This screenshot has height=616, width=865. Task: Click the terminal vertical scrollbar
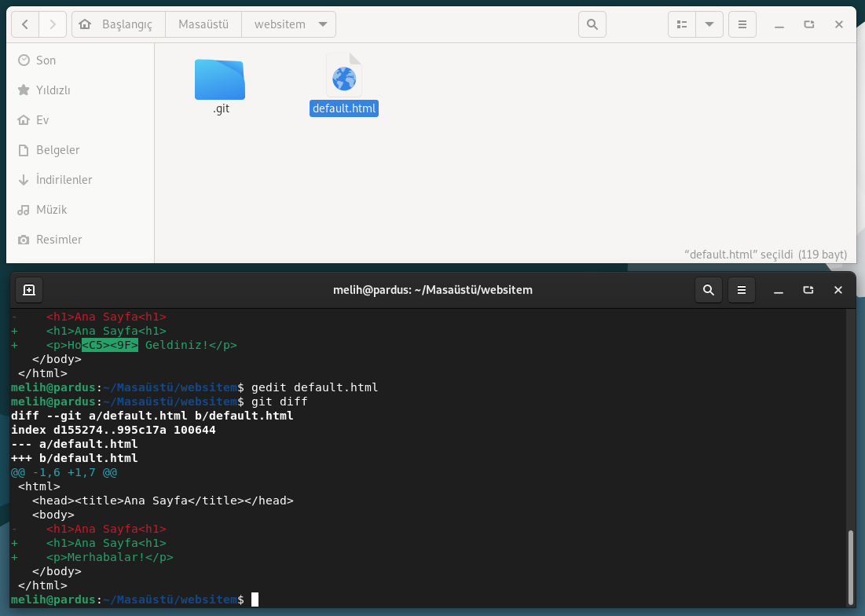point(851,567)
